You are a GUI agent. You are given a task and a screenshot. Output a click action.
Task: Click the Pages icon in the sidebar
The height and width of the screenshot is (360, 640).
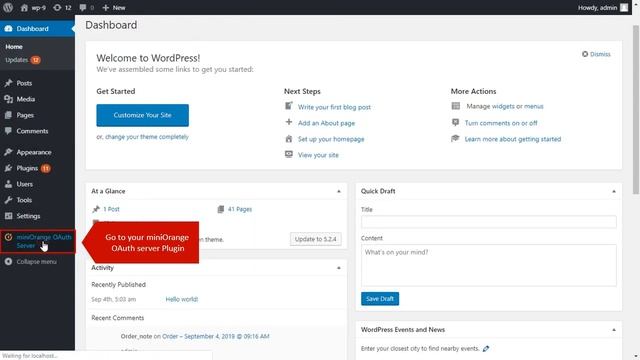click(8, 115)
